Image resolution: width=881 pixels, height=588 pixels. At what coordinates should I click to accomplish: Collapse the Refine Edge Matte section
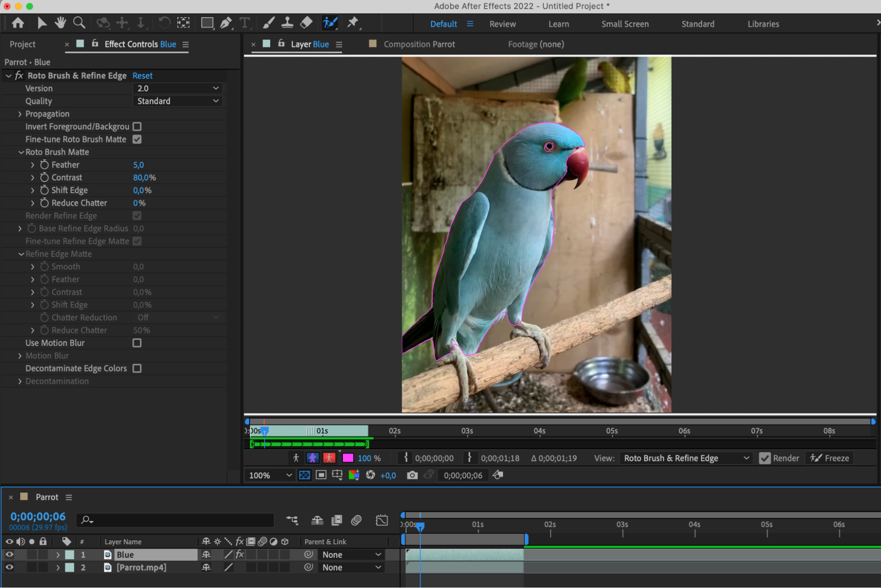point(21,254)
